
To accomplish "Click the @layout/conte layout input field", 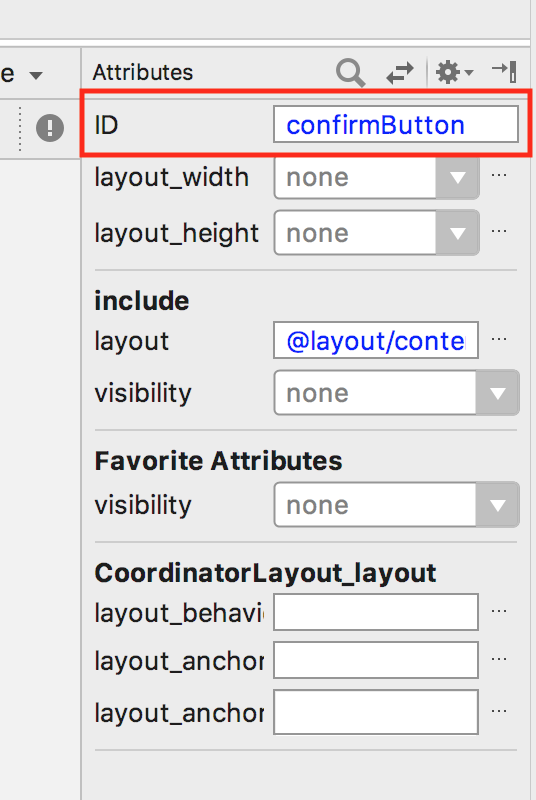I will (376, 340).
